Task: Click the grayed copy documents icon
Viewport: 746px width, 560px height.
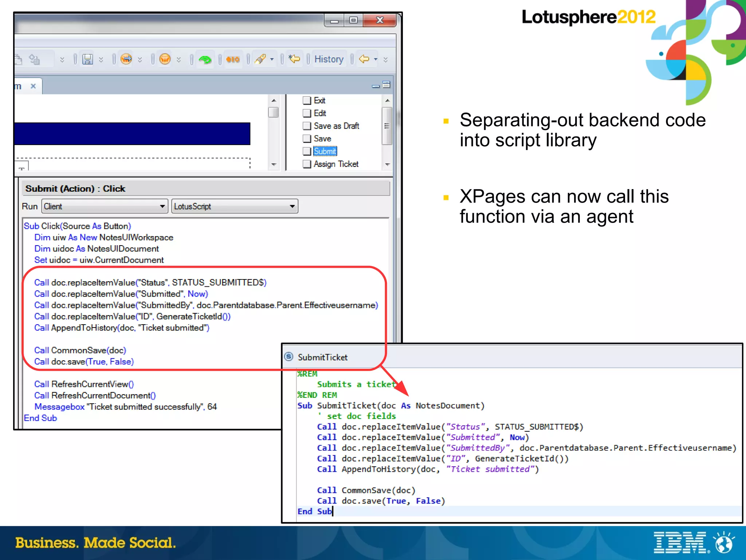Action: point(35,59)
